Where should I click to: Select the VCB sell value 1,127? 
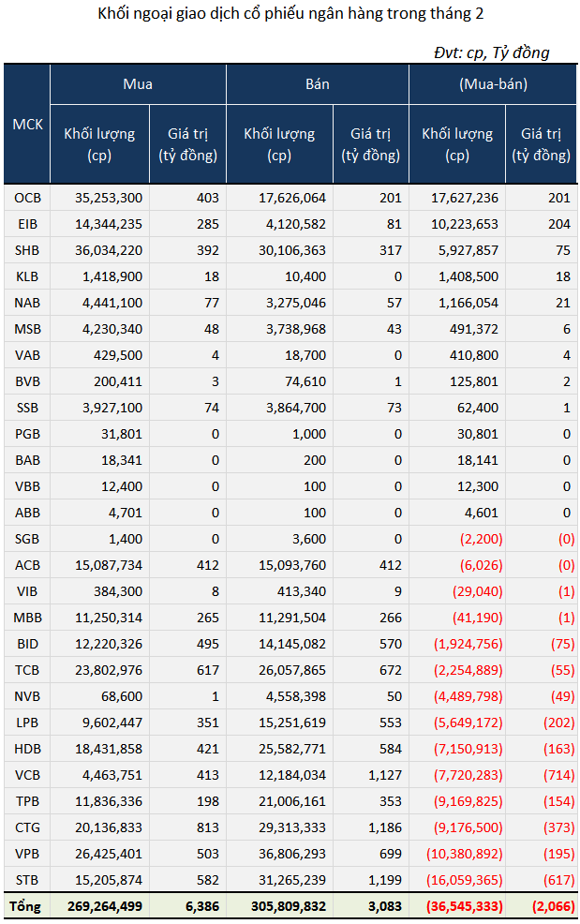point(385,775)
